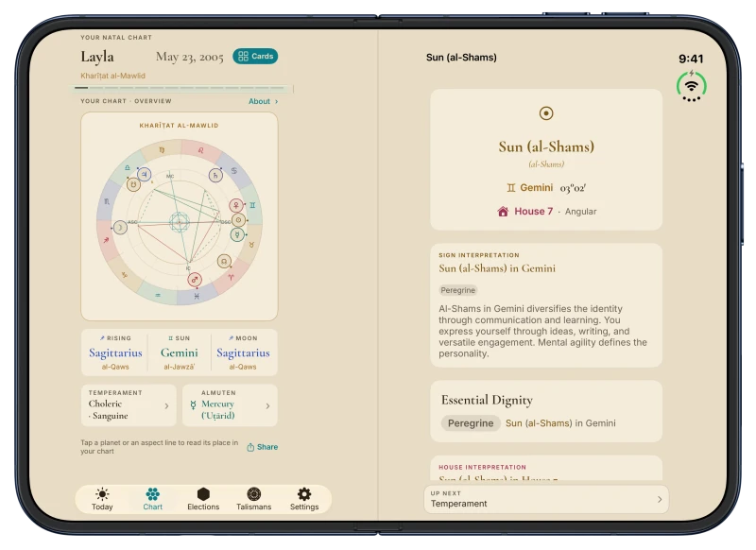Tap the Taurus sign segment on the wheel

click(x=251, y=245)
